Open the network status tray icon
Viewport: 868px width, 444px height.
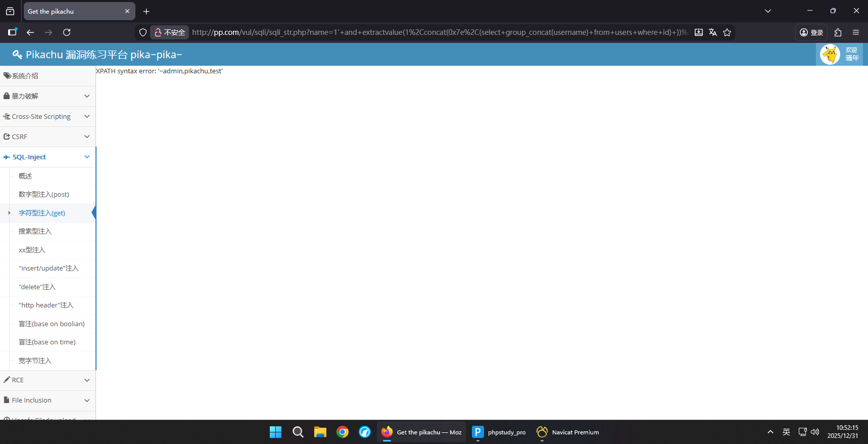[x=802, y=432]
